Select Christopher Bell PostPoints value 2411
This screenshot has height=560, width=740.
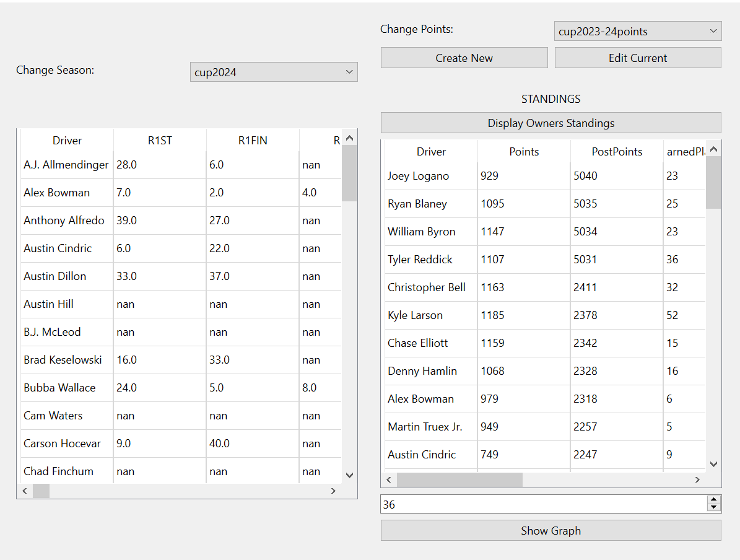tap(617, 287)
